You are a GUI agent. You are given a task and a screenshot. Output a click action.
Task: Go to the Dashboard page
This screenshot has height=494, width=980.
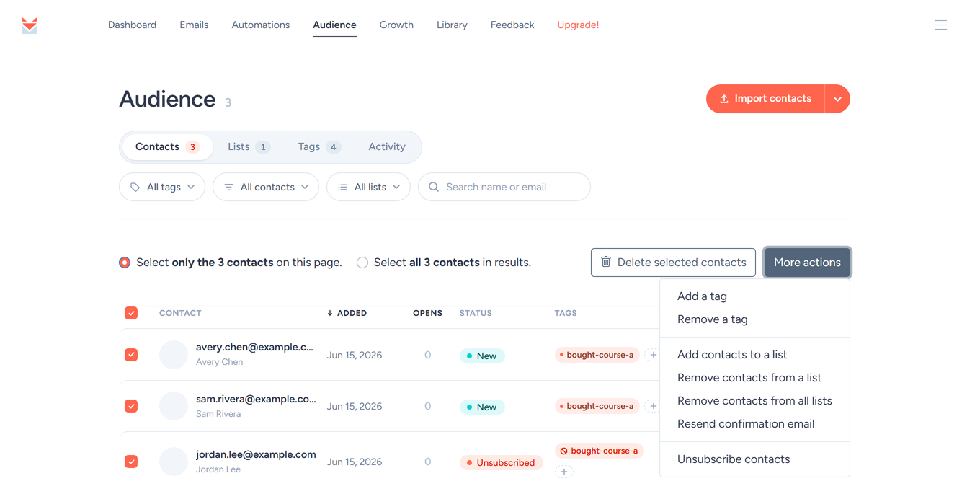pos(132,25)
